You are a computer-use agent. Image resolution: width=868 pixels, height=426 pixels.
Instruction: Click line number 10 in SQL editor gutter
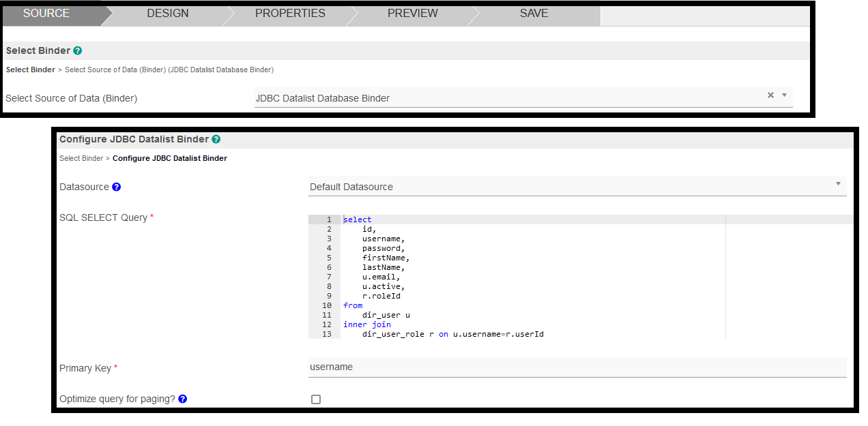pos(327,305)
